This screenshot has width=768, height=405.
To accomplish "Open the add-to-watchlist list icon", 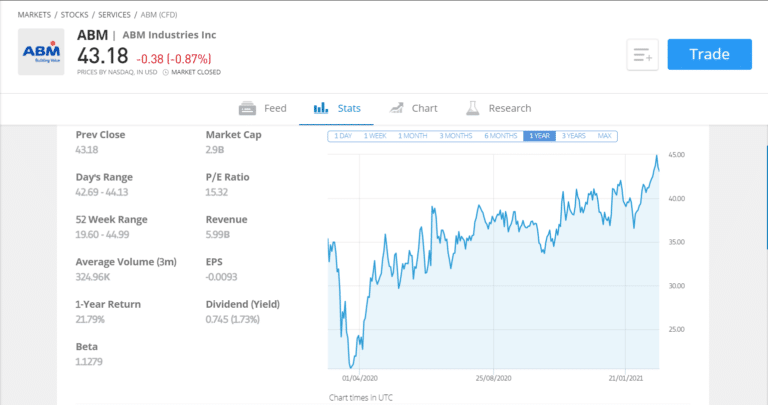I will (x=642, y=55).
